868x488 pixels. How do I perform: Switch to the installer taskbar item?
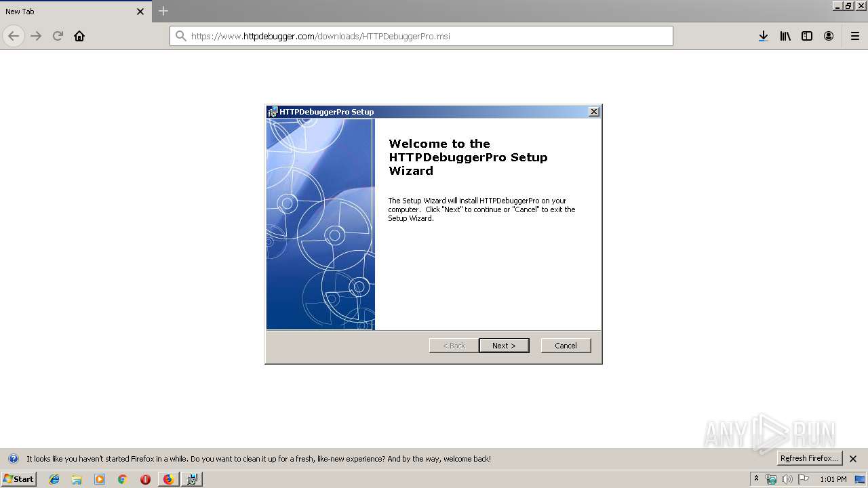[x=192, y=479]
